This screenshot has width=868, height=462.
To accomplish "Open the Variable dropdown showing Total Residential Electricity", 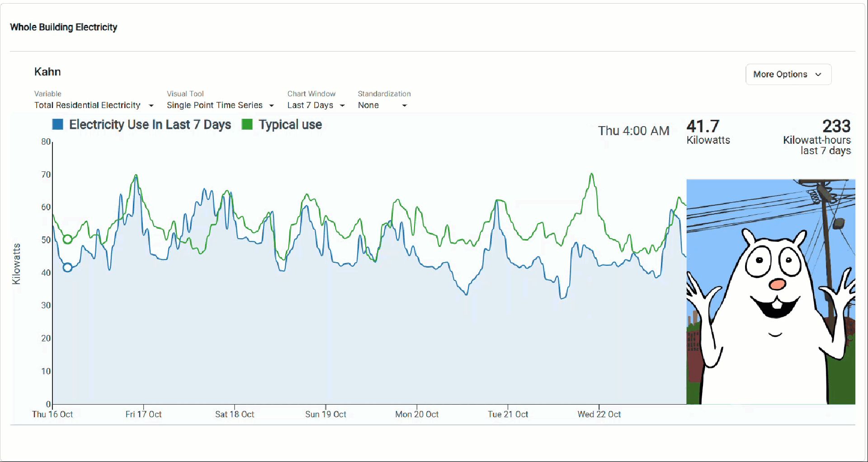I will click(94, 105).
